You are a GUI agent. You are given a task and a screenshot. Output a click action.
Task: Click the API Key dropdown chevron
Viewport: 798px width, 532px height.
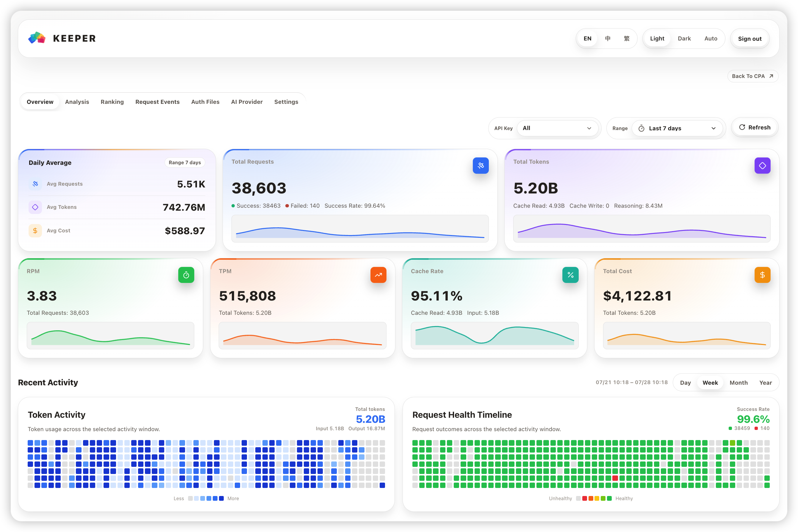[x=589, y=128]
